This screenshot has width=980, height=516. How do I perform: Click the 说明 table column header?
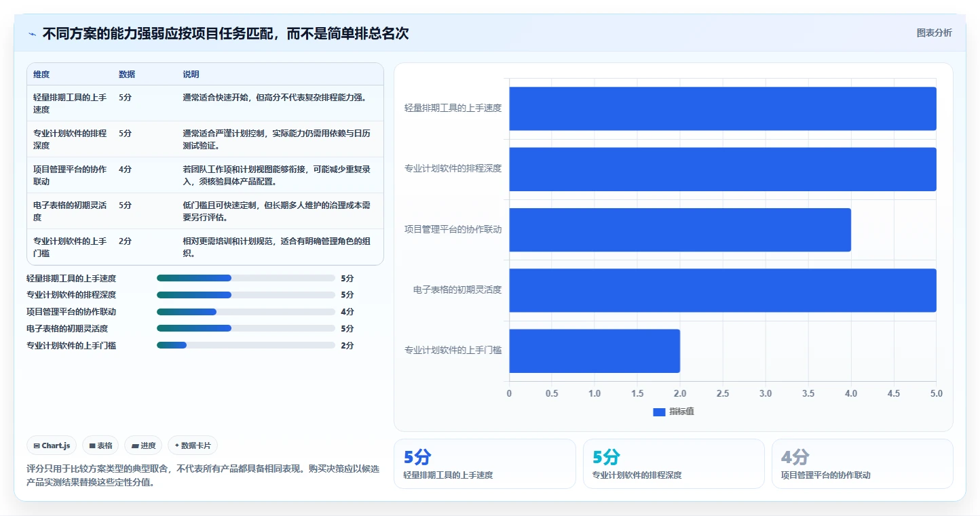point(191,75)
